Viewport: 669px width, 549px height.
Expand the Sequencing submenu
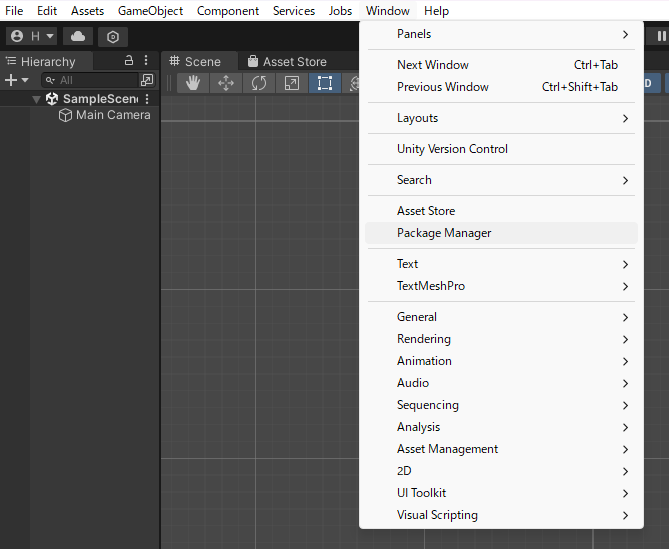point(501,405)
